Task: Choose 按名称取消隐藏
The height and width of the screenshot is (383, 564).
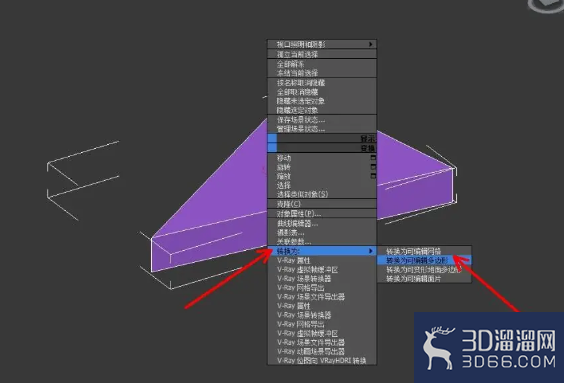Action: pos(322,83)
